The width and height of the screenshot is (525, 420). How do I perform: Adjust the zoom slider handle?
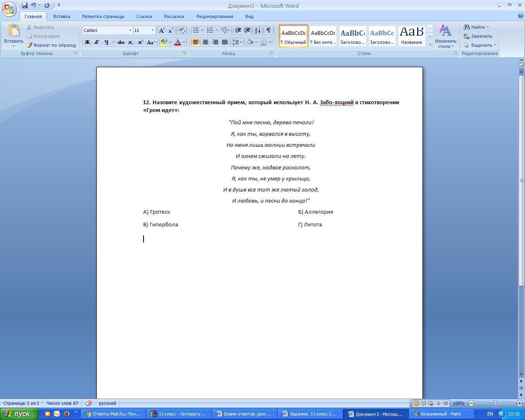tap(495, 403)
